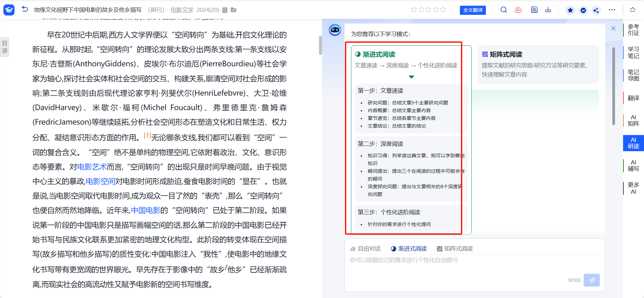Collapse 渐进式阅读 steps with green triangle
This screenshot has width=644, height=298.
pos(411,77)
